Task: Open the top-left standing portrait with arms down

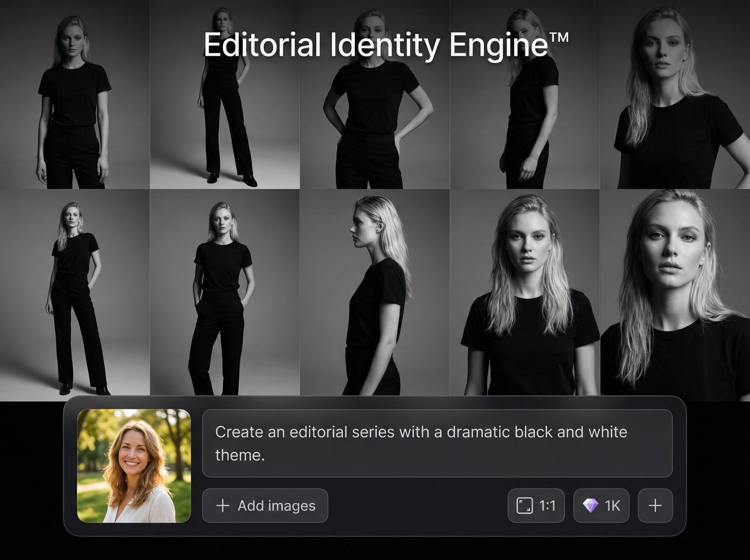Action: click(x=75, y=94)
